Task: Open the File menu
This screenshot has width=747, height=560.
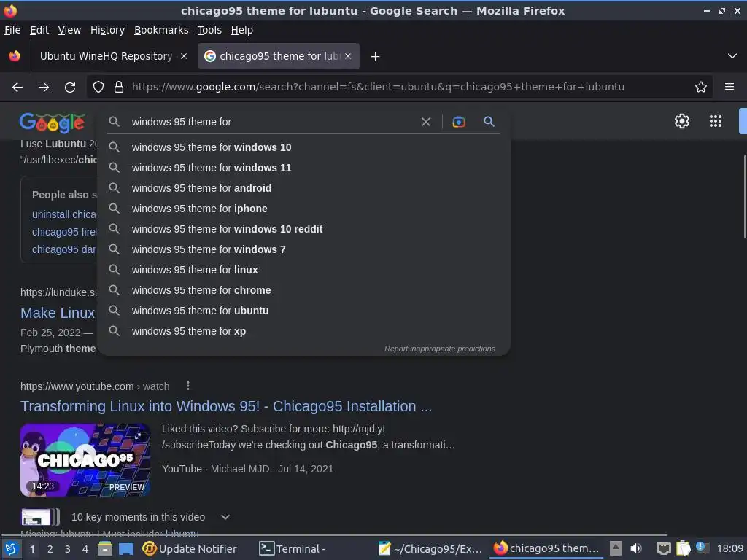Action: pyautogui.click(x=12, y=30)
